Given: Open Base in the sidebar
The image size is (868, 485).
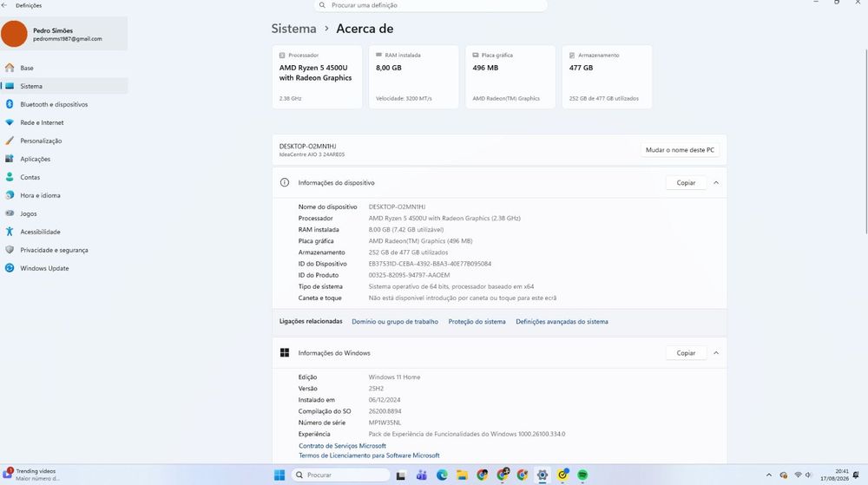Looking at the screenshot, I should click(64, 68).
